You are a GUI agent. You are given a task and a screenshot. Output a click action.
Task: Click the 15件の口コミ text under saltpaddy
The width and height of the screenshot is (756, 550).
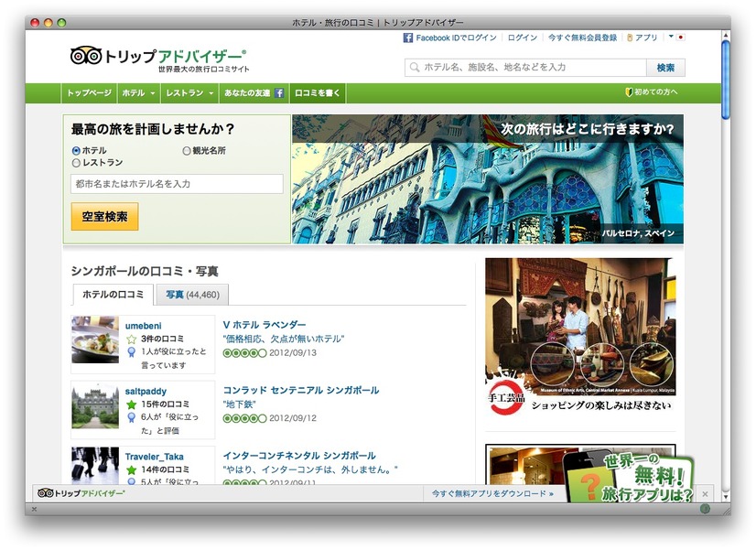coord(165,404)
